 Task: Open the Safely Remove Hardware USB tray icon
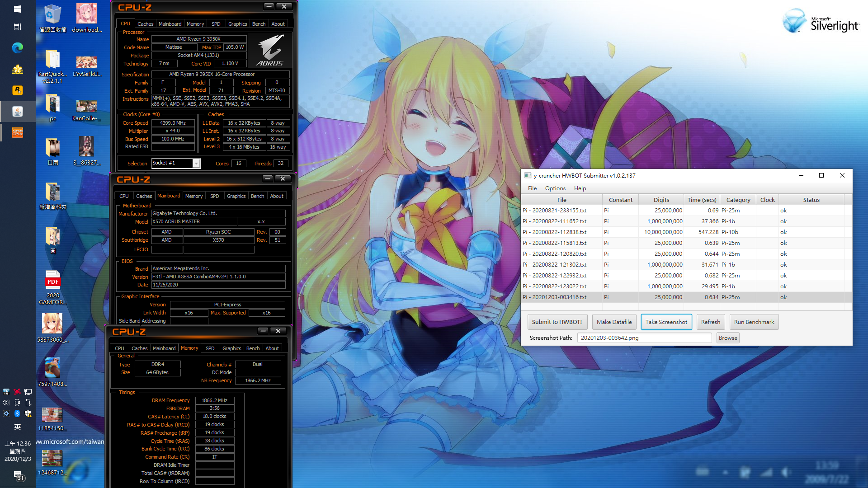tap(28, 403)
